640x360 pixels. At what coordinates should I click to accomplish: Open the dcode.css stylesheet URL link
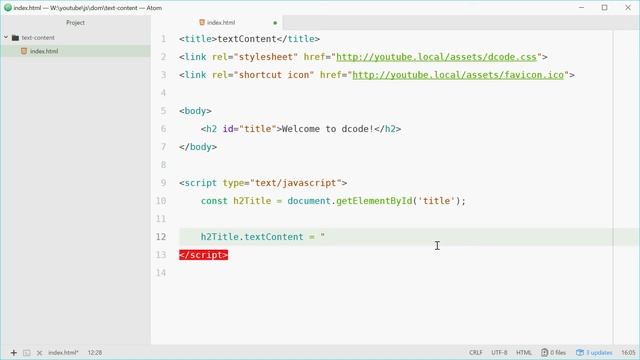point(436,57)
